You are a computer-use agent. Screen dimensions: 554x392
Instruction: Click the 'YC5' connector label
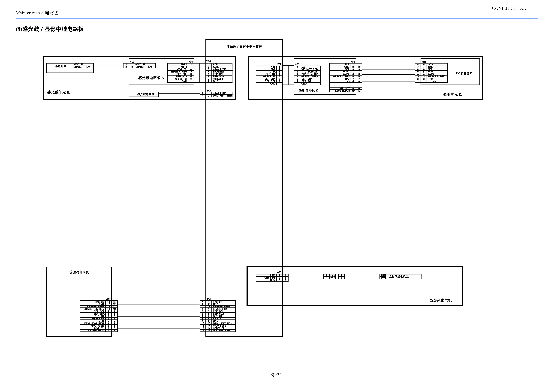279,272
